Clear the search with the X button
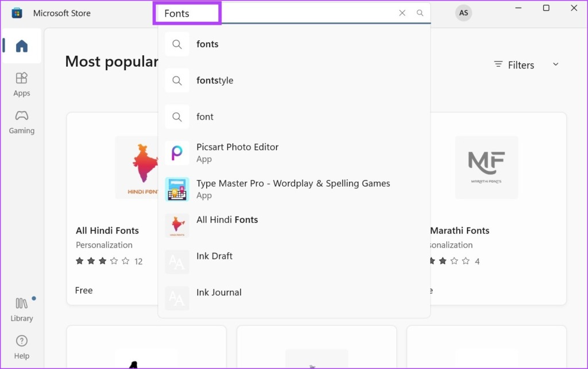This screenshot has height=369, width=588. tap(402, 13)
